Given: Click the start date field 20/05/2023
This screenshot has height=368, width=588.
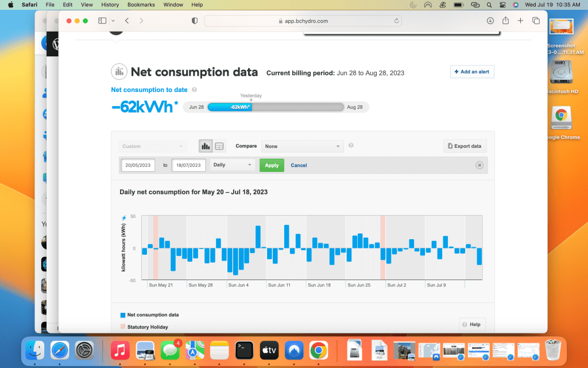Looking at the screenshot, I should (138, 165).
